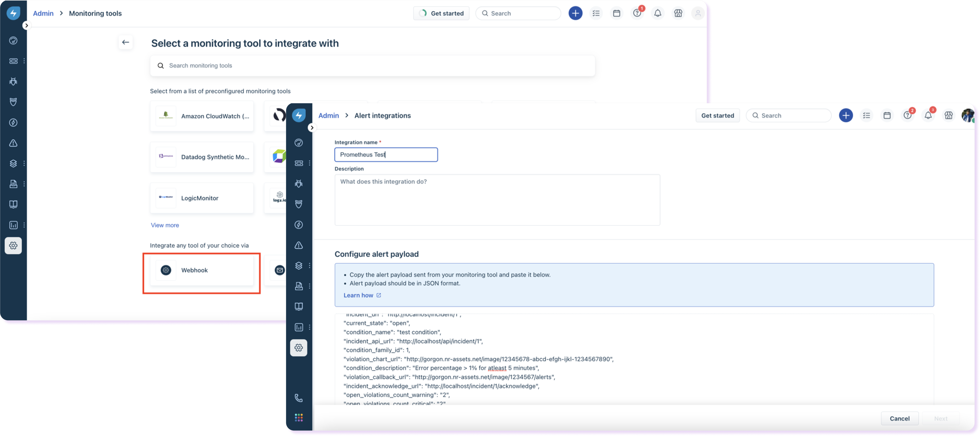Open the phone icon in the sidebar
Screen dimensions: 980x436
point(299,398)
